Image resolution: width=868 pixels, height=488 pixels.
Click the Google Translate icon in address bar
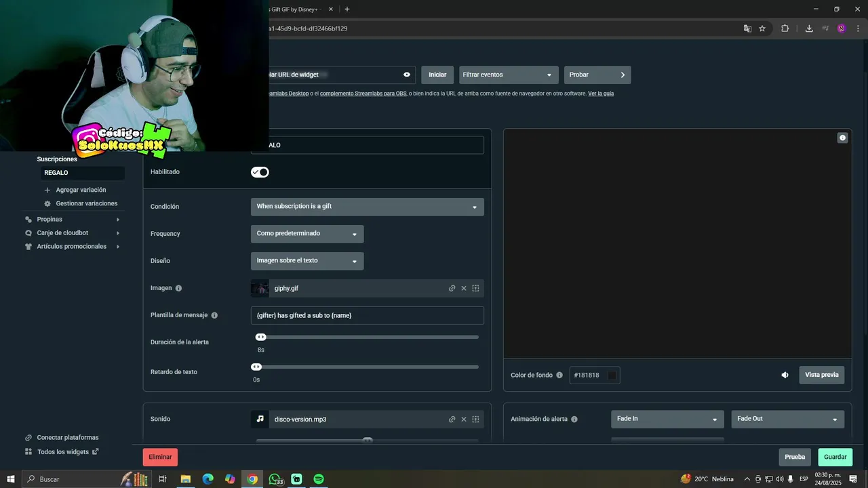[747, 28]
